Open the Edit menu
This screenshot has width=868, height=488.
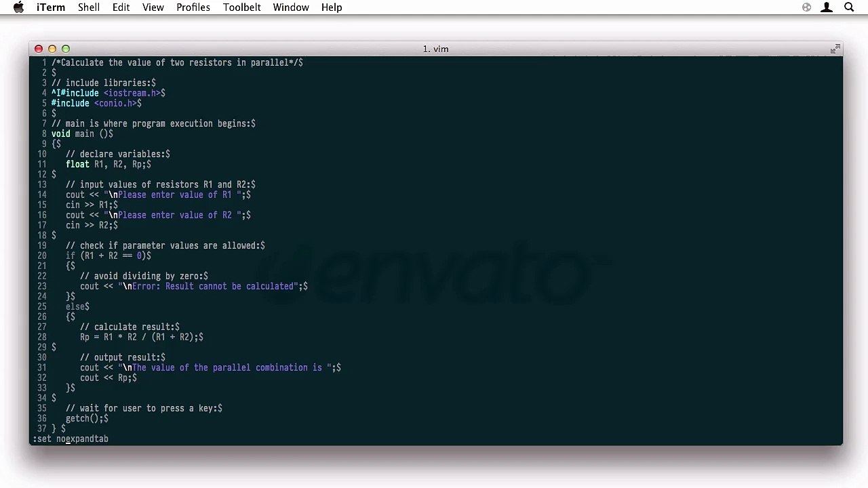pos(121,7)
